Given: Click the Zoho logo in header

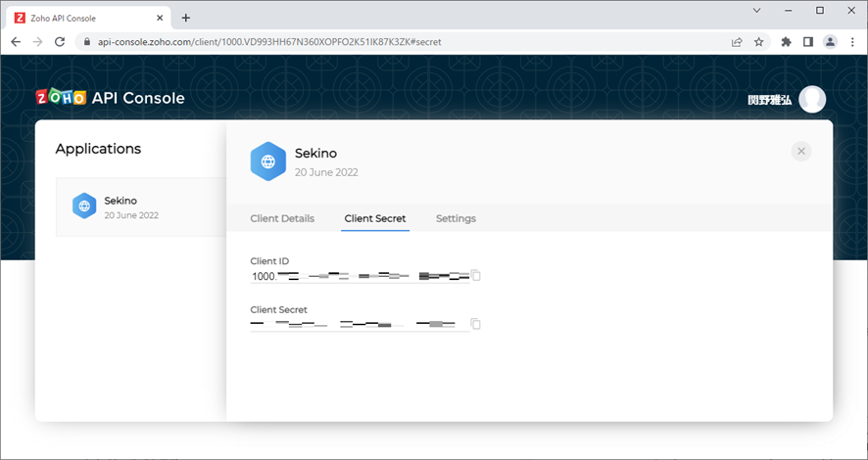Looking at the screenshot, I should coord(61,98).
